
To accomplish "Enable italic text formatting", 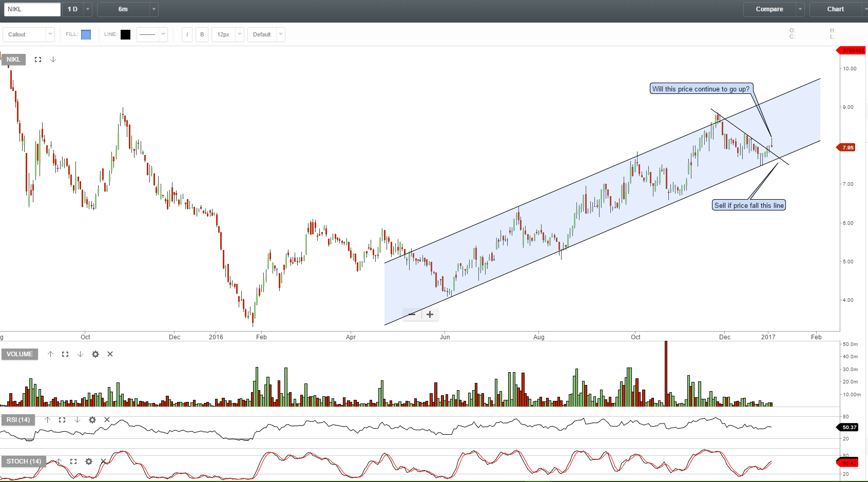I will click(187, 34).
